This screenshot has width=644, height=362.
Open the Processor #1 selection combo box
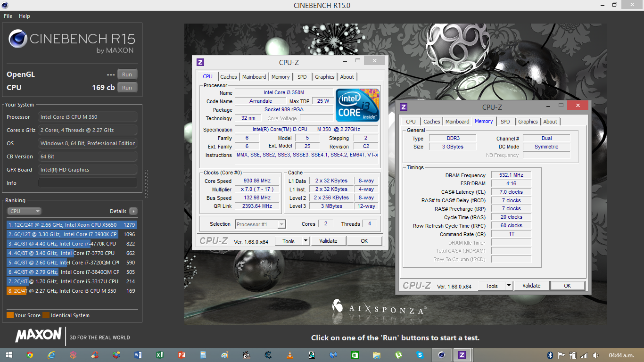point(260,224)
